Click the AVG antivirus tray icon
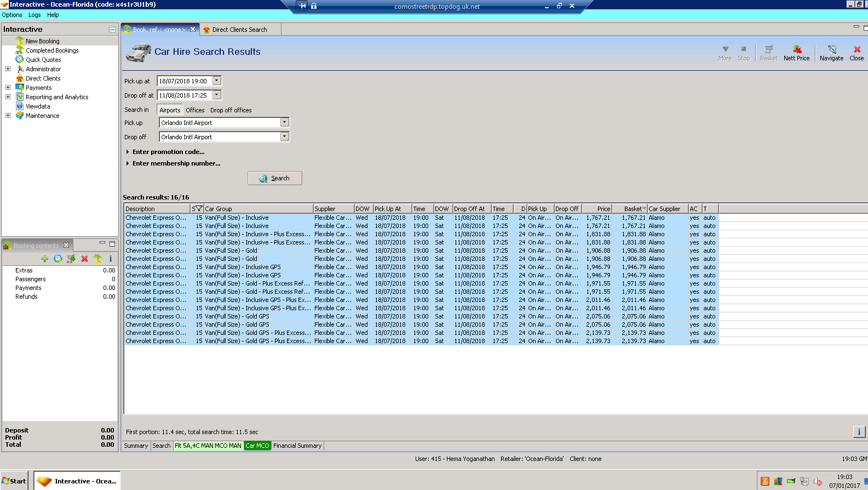The image size is (868, 490). click(778, 482)
